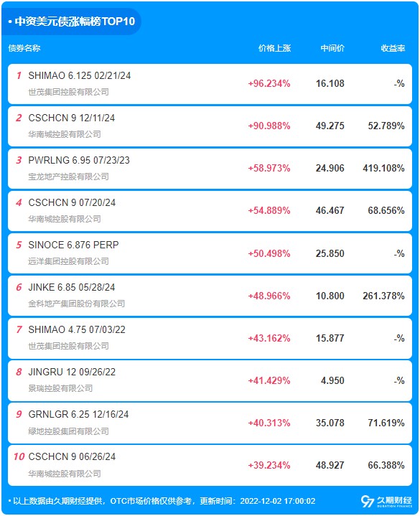The width and height of the screenshot is (420, 516).
Task: Click the rank 1 number badge
Action: [x=19, y=75]
